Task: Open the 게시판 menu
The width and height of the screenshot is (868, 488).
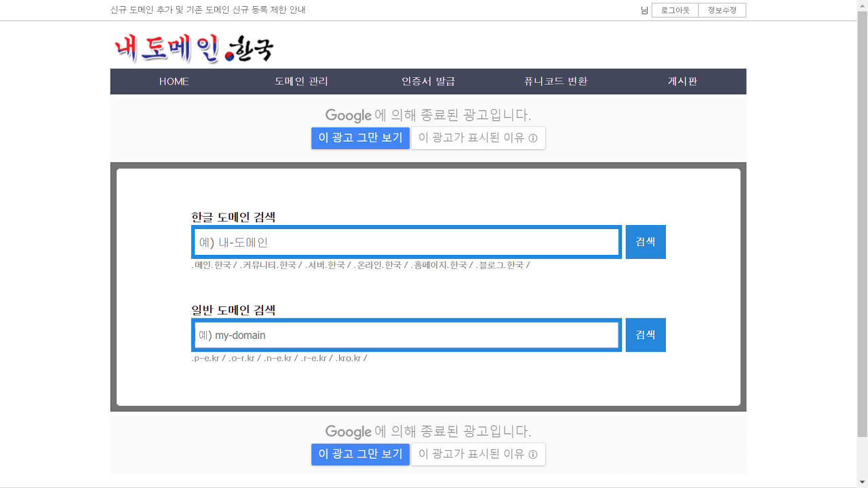Action: coord(682,81)
